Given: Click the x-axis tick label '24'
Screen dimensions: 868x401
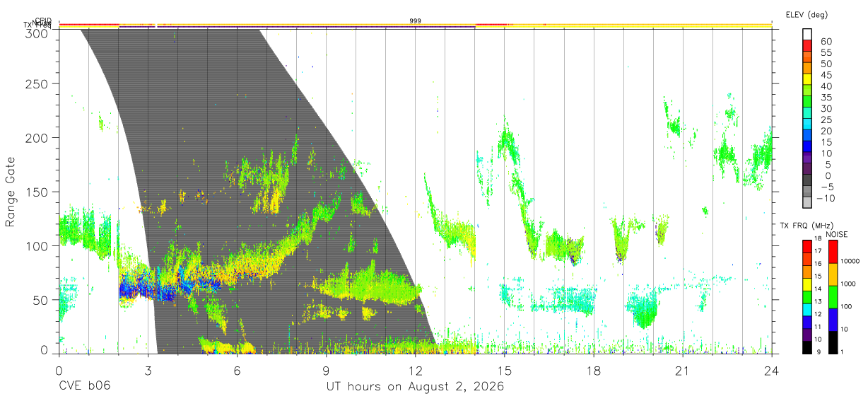Looking at the screenshot, I should pos(772,370).
